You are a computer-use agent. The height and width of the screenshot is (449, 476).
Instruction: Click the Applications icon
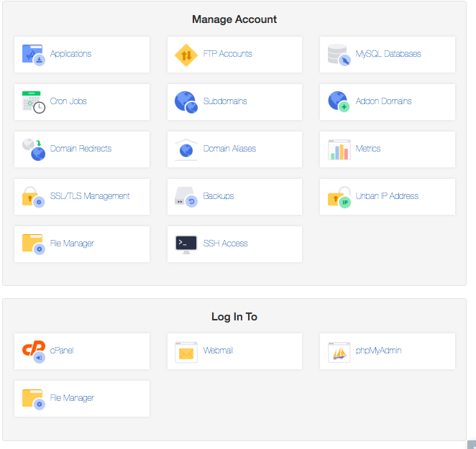pos(33,55)
